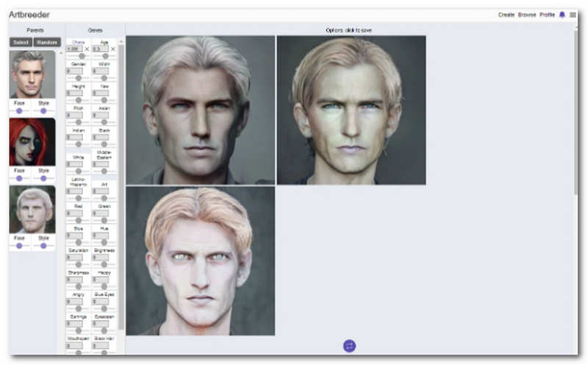
Task: Save the top-right blond face option
Action: tap(351, 110)
